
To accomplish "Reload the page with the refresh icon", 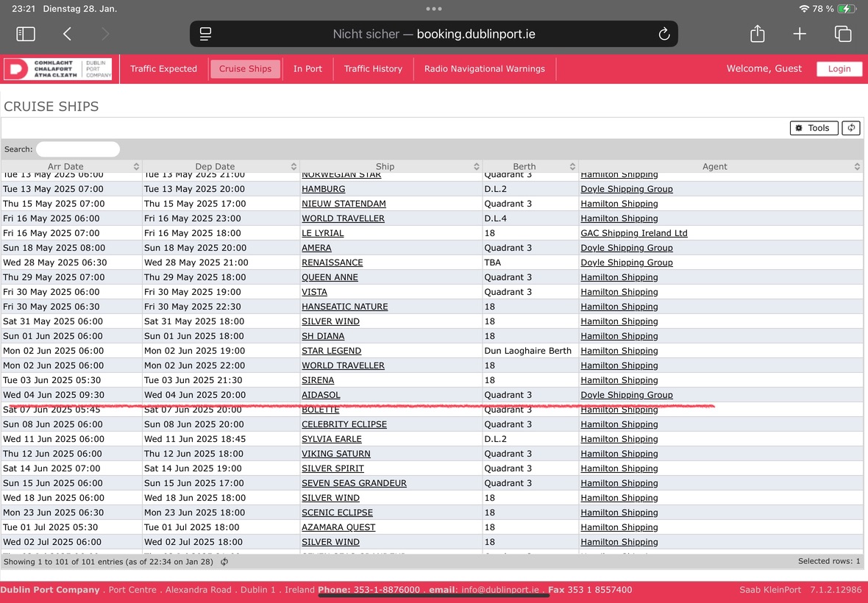I will [664, 34].
